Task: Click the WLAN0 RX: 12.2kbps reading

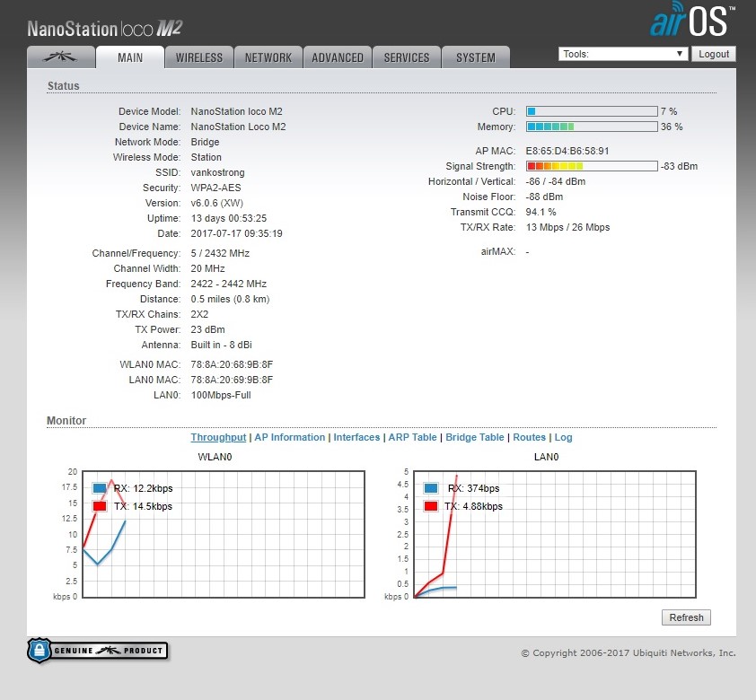Action: (143, 488)
